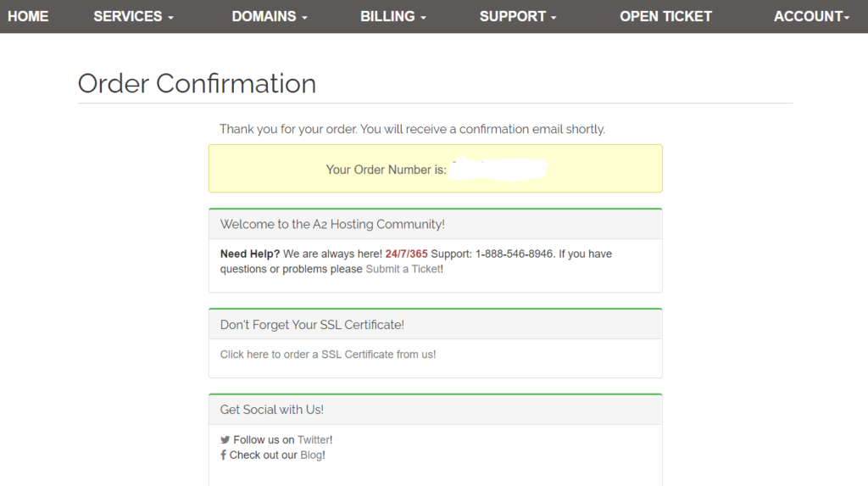This screenshot has width=868, height=486.
Task: Open the Domains dropdown menu
Action: point(269,17)
